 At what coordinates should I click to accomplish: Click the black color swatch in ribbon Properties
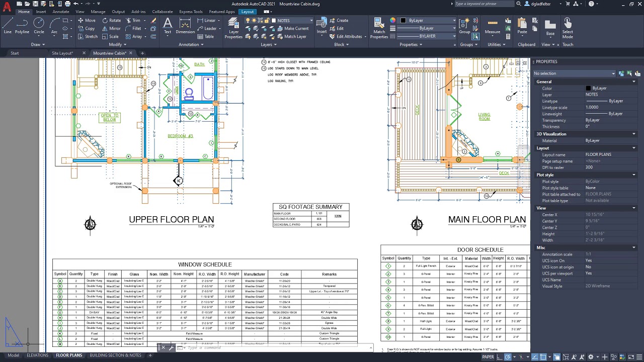(404, 21)
